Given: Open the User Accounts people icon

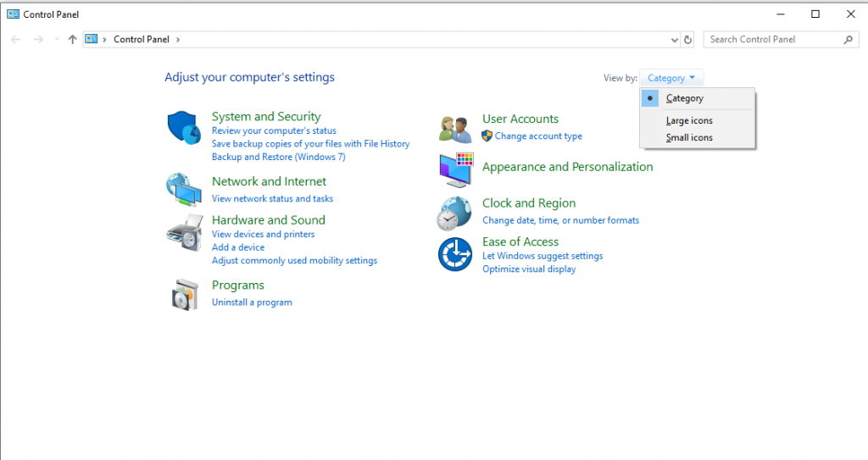Looking at the screenshot, I should pyautogui.click(x=455, y=130).
